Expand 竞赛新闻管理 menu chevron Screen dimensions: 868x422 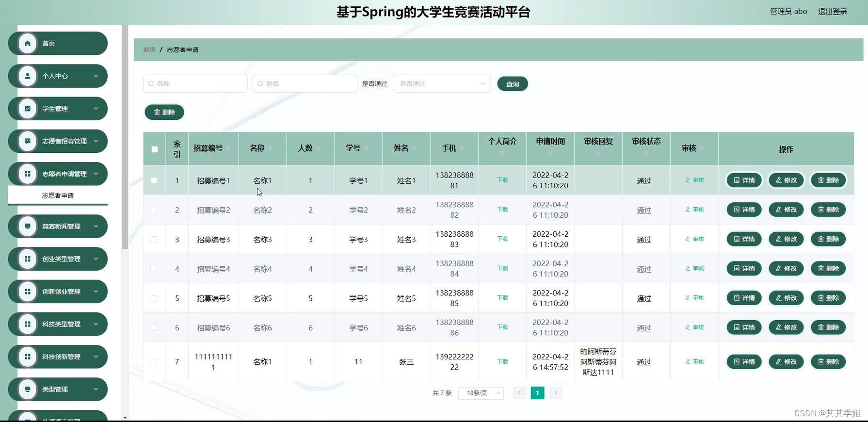pyautogui.click(x=96, y=227)
